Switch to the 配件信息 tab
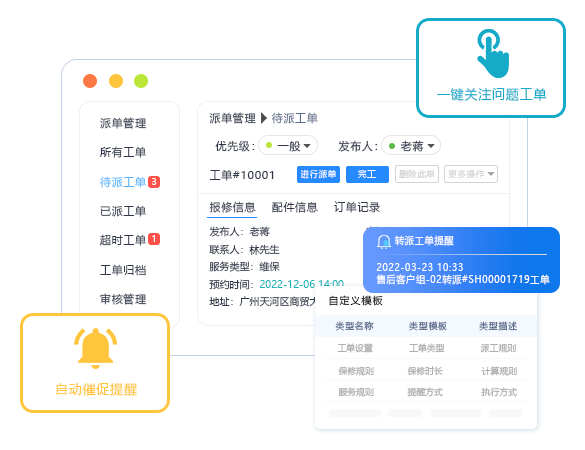 pyautogui.click(x=294, y=207)
